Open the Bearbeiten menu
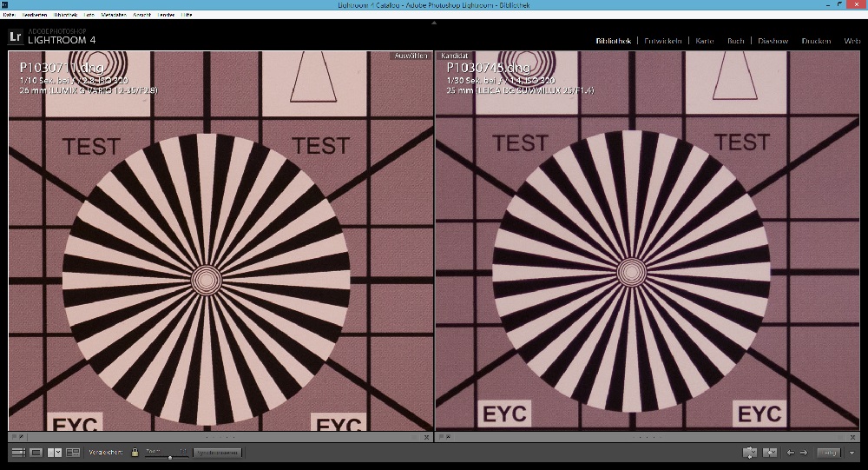Screen dimensions: 868x470 tap(35, 15)
